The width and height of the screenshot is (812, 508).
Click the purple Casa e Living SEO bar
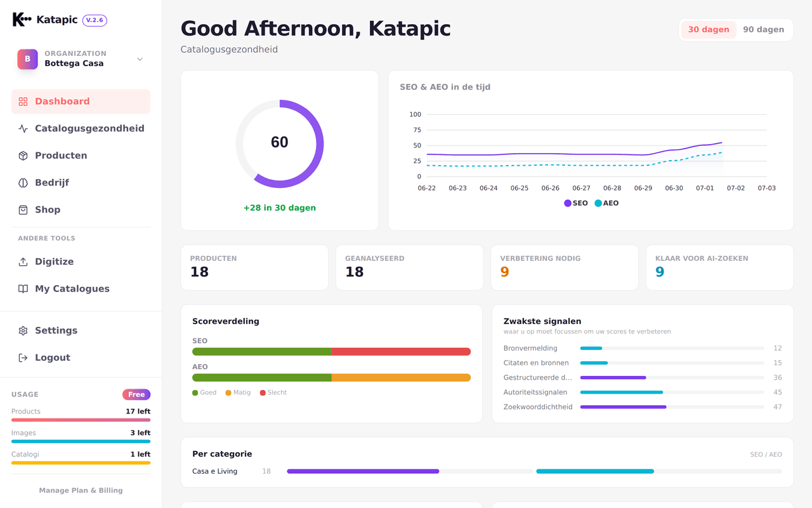point(363,471)
